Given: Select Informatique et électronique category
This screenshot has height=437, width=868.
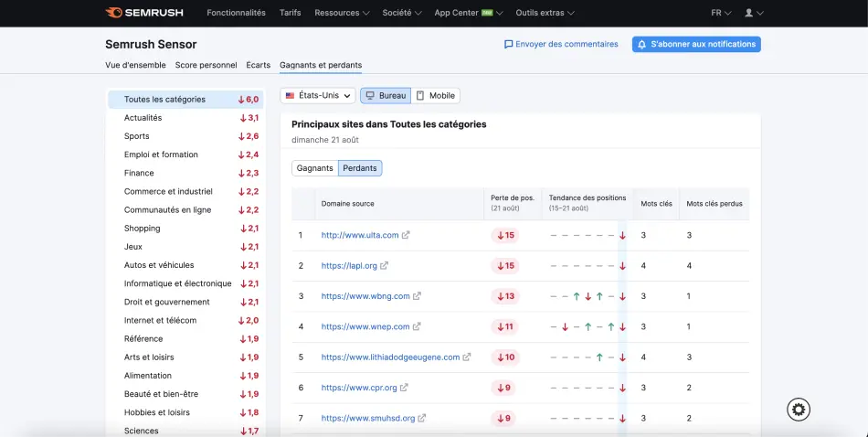Looking at the screenshot, I should 185,283.
